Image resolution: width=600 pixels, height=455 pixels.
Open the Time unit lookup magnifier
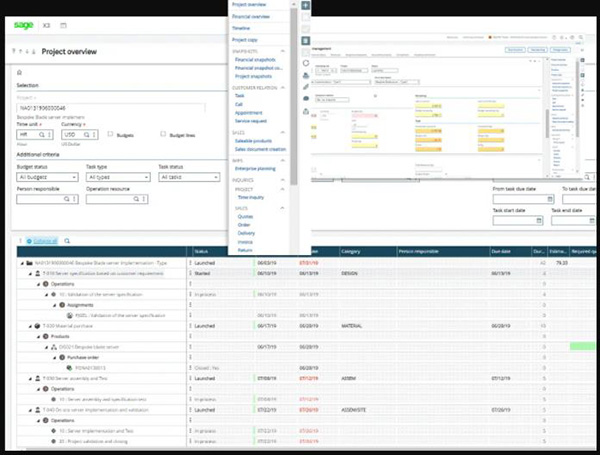(x=42, y=135)
